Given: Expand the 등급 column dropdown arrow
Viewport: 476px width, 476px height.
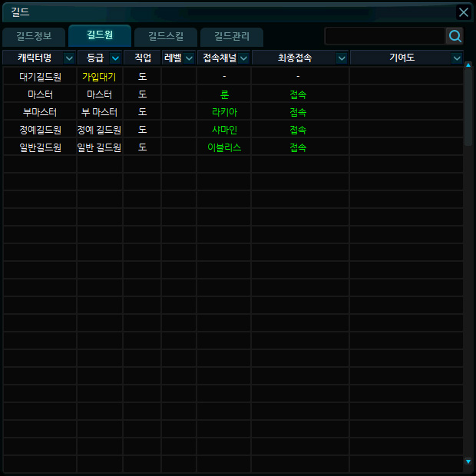Looking at the screenshot, I should pyautogui.click(x=115, y=58).
